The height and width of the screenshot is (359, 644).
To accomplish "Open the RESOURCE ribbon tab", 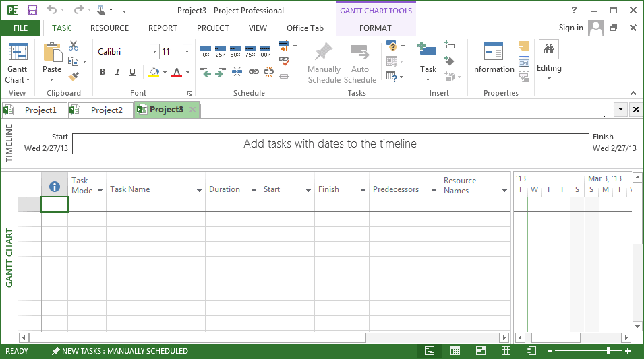I will pos(109,28).
